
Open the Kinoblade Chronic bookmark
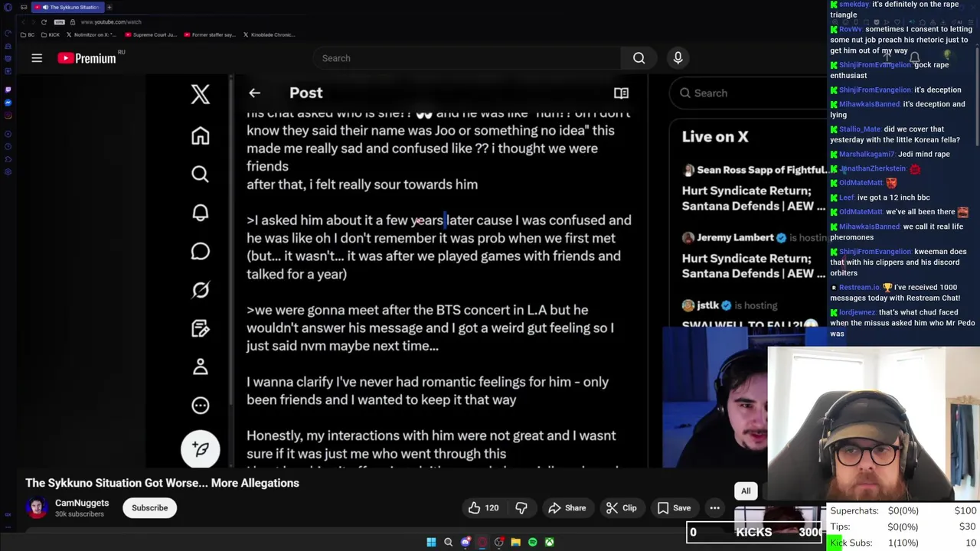[x=269, y=34]
